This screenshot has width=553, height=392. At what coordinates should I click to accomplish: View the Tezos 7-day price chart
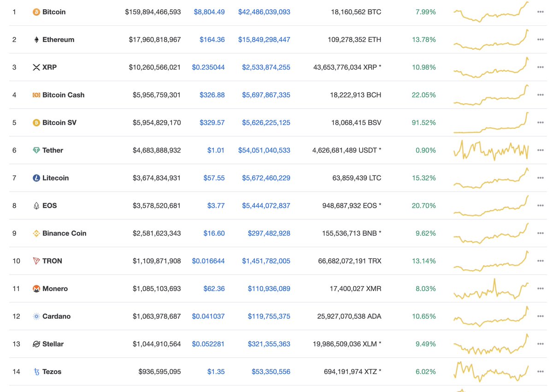pyautogui.click(x=491, y=371)
